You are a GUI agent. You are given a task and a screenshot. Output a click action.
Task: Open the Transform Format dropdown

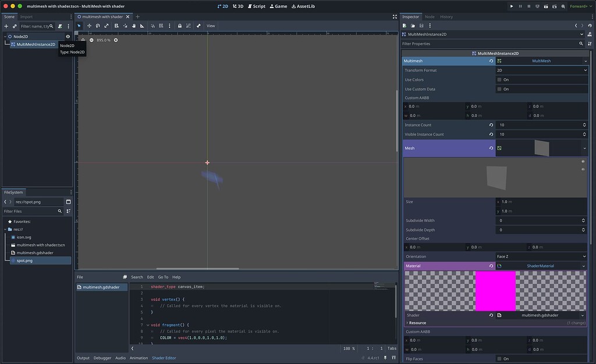pyautogui.click(x=542, y=70)
